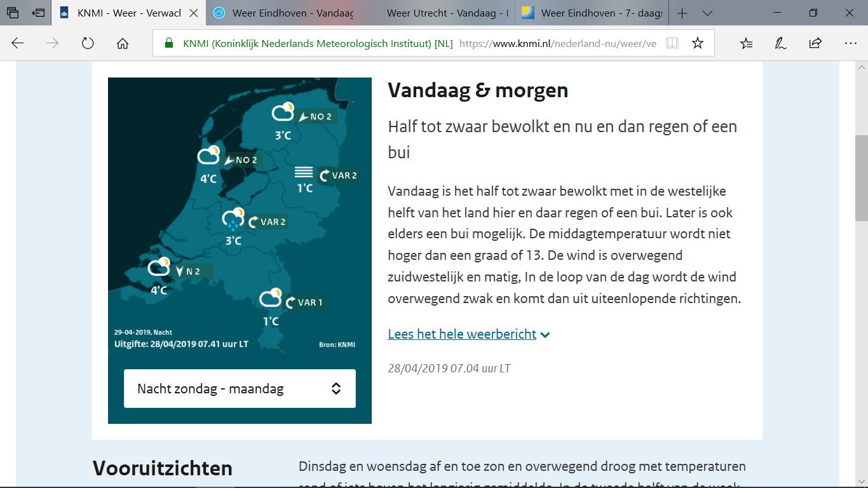Click the green security padlock icon
The image size is (868, 488).
click(168, 43)
